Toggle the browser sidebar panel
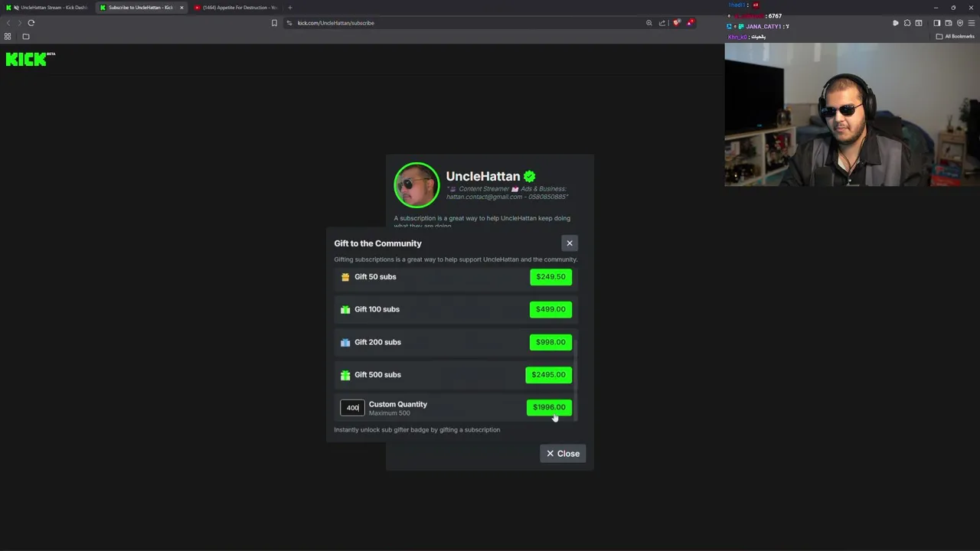This screenshot has height=551, width=980. pyautogui.click(x=936, y=23)
